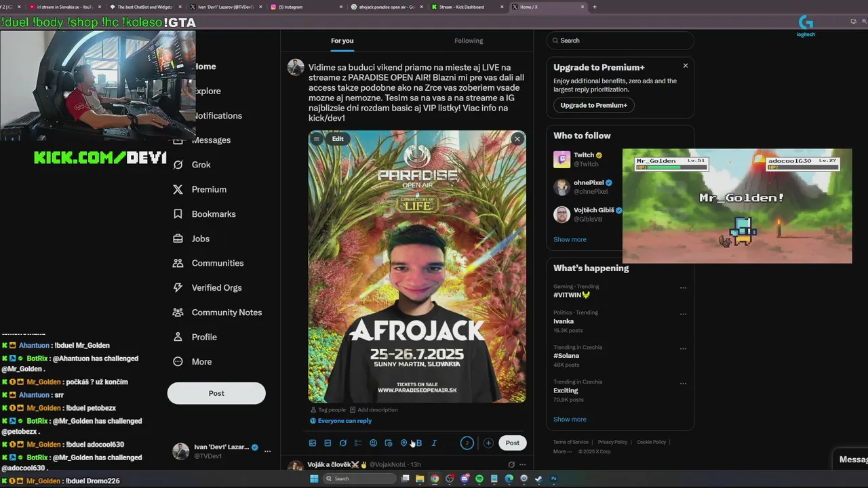Switch to The best ChatBot and Widgets tab
Viewport: 868px width, 488px height.
point(145,7)
